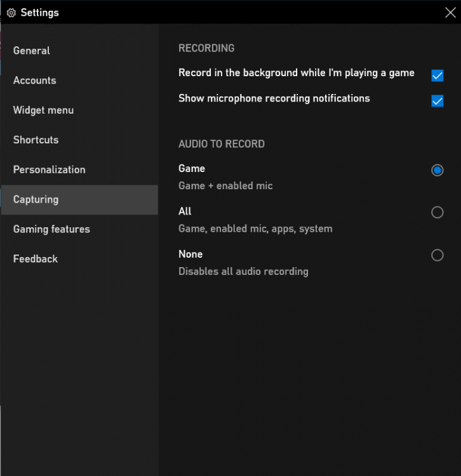This screenshot has height=476, width=461.
Task: Click the Capturing tab in sidebar
Action: [36, 200]
